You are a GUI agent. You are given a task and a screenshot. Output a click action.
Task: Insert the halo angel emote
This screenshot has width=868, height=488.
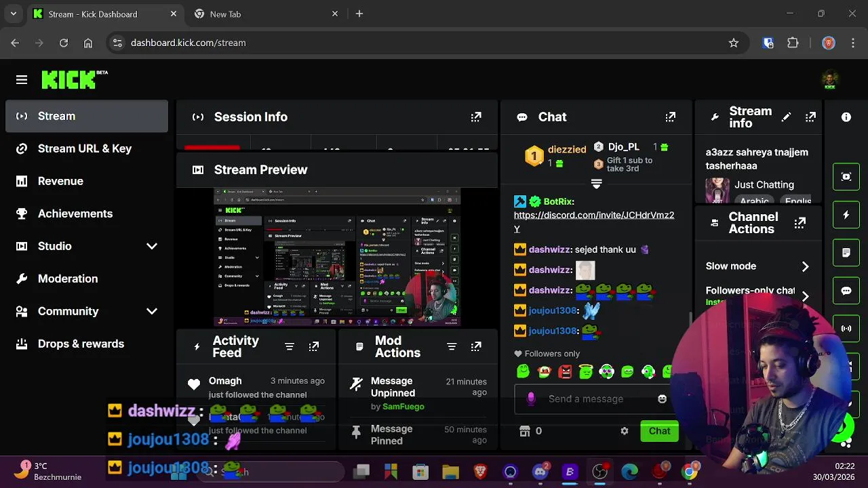pos(586,371)
